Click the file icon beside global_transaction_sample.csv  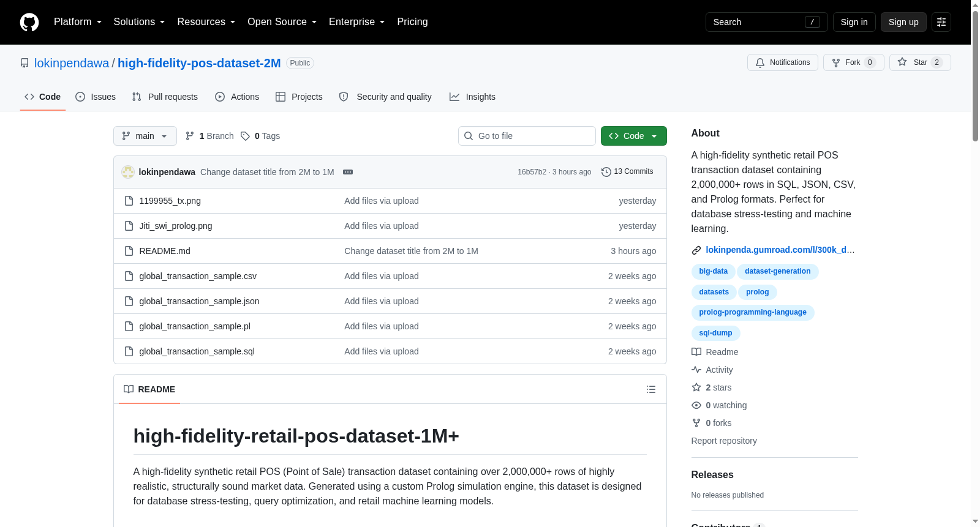click(129, 276)
